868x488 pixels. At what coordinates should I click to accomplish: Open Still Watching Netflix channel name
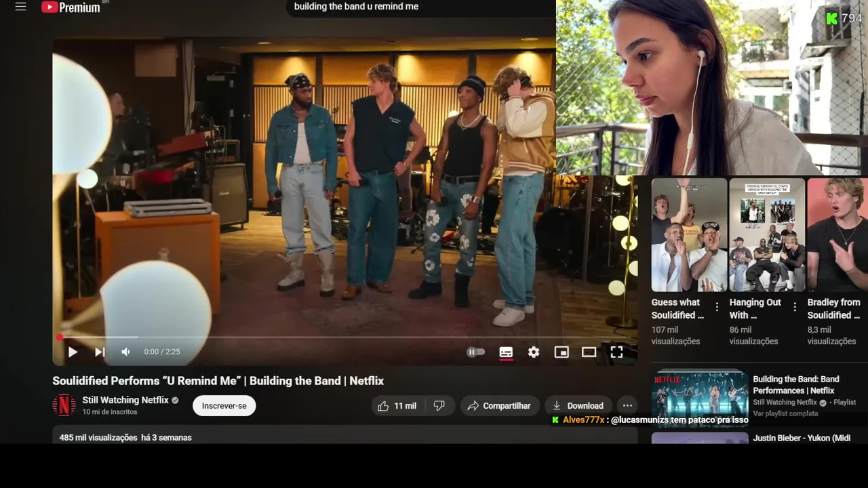[x=125, y=400]
